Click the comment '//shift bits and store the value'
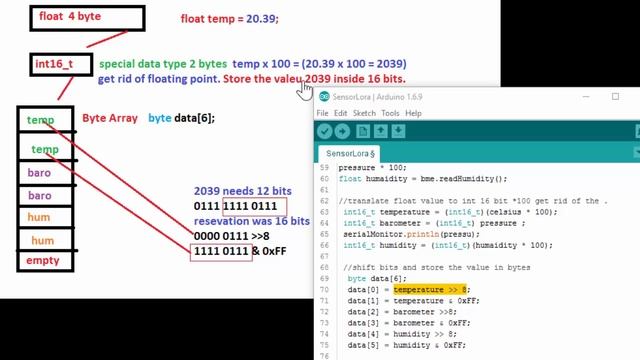Viewport: 640px width, 360px height. pos(437,267)
